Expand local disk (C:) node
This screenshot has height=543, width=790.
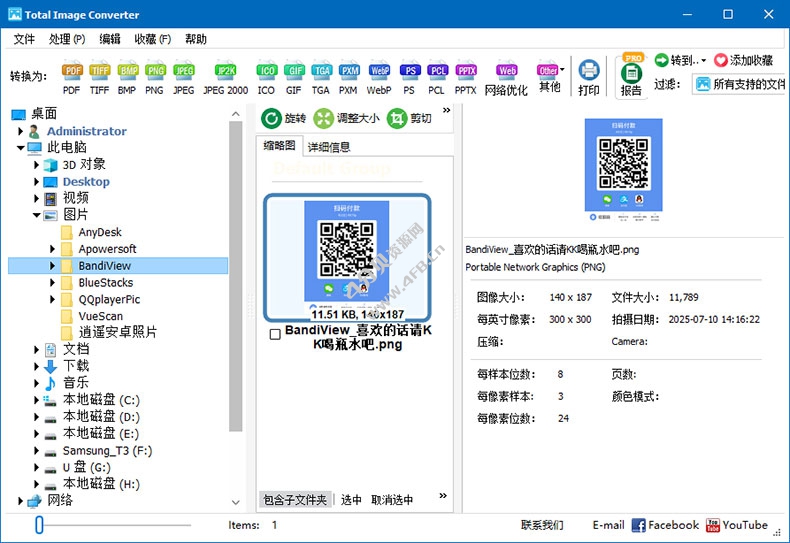[x=36, y=400]
